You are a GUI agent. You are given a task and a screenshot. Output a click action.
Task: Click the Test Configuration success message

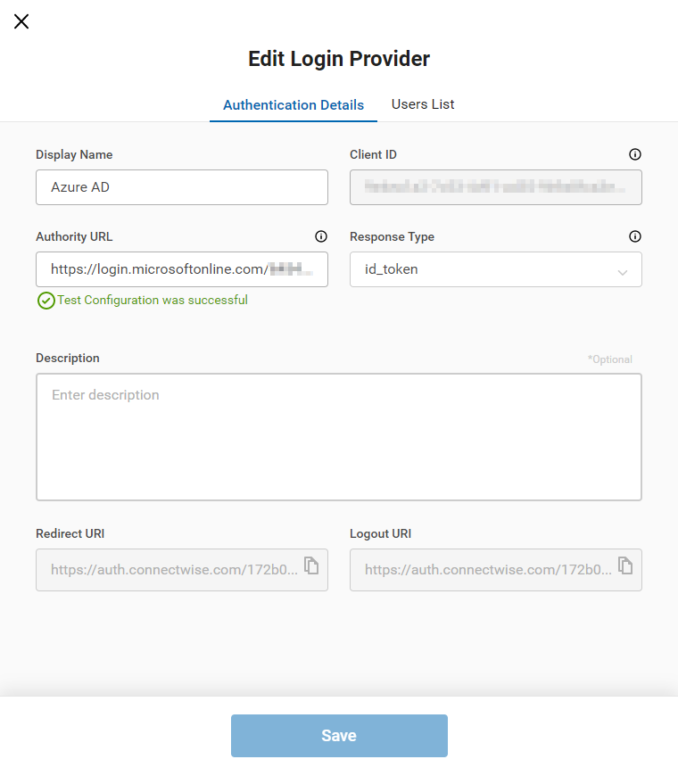click(x=153, y=301)
